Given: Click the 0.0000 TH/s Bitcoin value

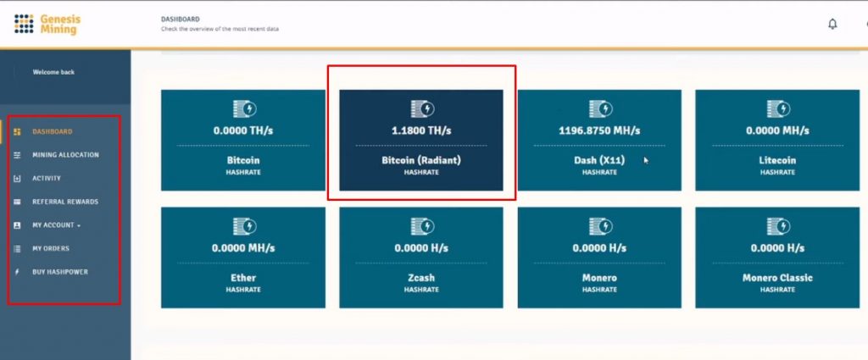Looking at the screenshot, I should [243, 131].
